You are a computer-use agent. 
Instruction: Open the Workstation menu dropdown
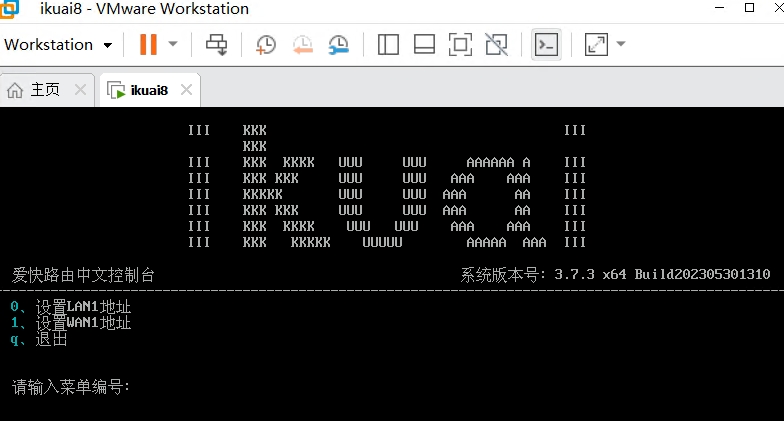click(x=58, y=44)
